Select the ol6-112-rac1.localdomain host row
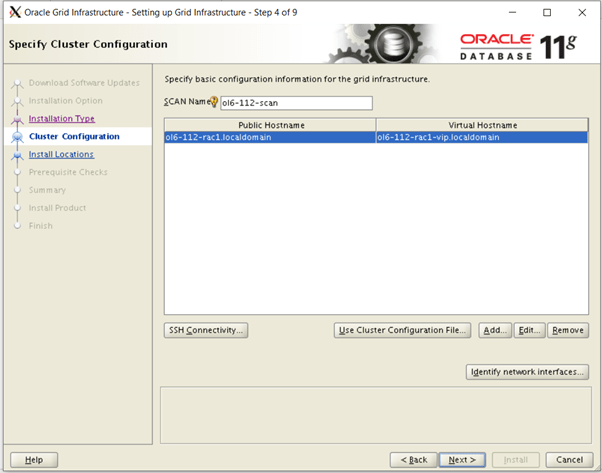This screenshot has height=473, width=602. pyautogui.click(x=270, y=138)
